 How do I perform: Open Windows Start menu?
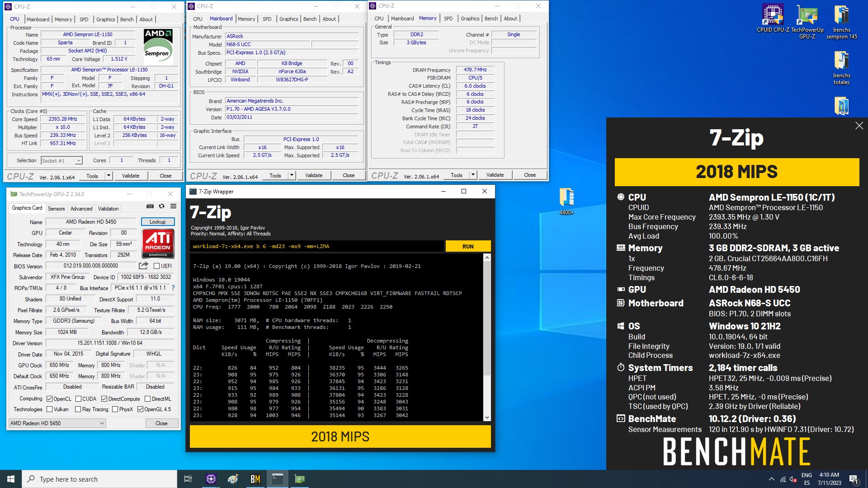[11, 479]
